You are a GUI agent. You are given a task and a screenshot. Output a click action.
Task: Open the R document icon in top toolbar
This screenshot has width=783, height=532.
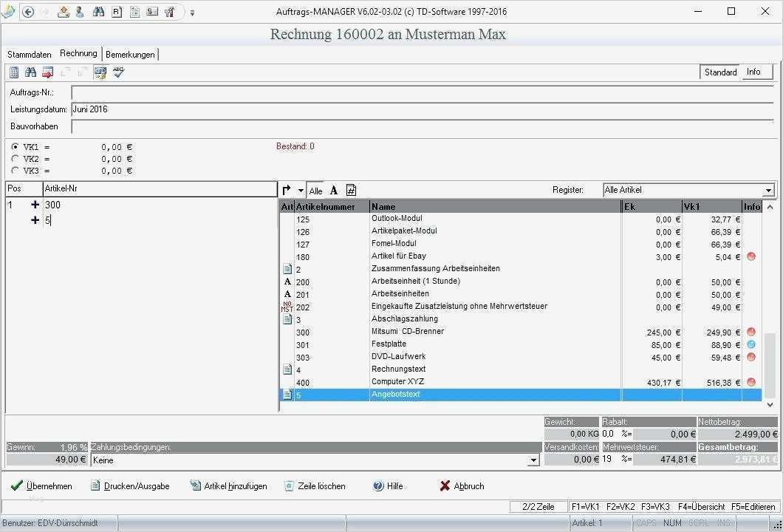[x=117, y=12]
